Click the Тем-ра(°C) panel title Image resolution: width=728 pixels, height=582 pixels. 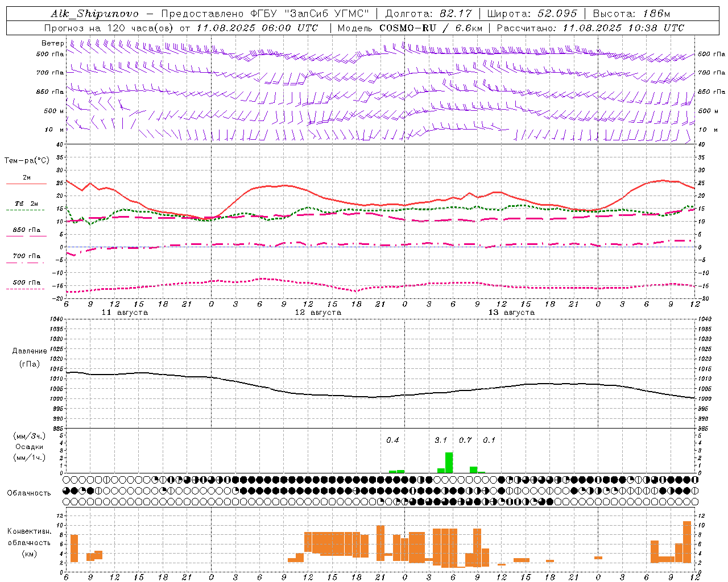pos(27,161)
